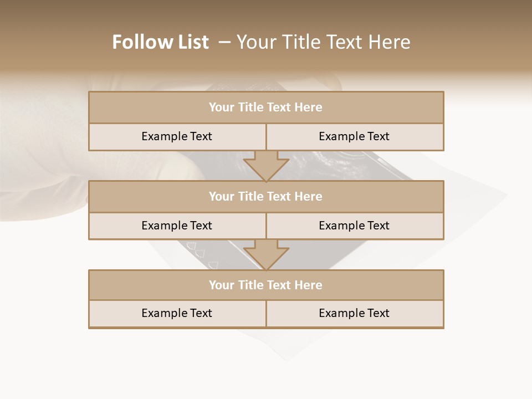
Task: Click the down arrow between second and third blocks
Action: coord(266,255)
